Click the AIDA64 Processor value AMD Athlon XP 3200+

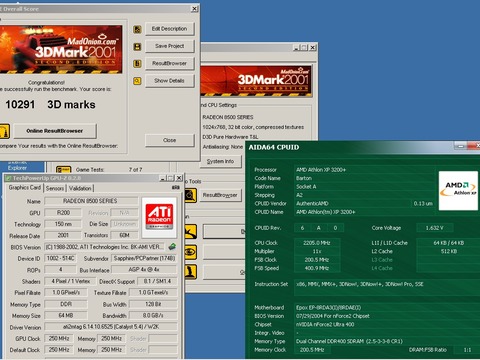pyautogui.click(x=321, y=170)
